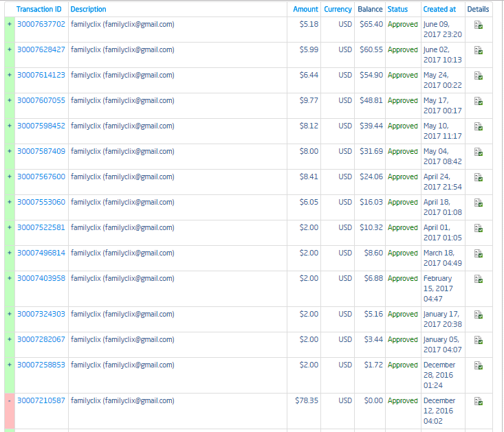The image size is (504, 432).
Task: Select the $9.77 amount cell
Action: [x=309, y=100]
